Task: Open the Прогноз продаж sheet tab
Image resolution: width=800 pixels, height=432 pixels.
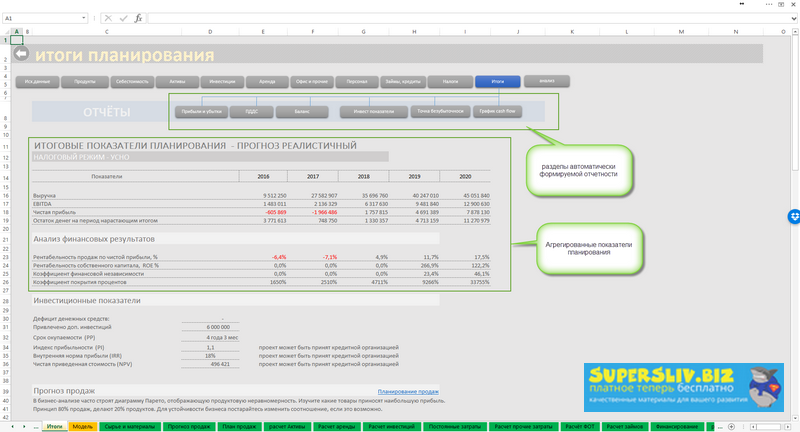Action: [188, 426]
